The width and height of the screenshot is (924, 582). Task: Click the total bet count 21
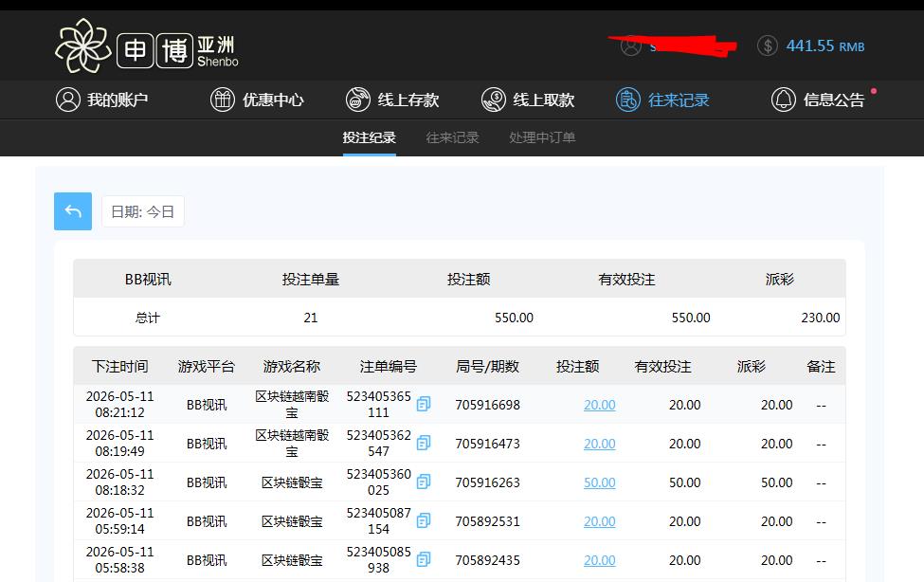[x=311, y=318]
